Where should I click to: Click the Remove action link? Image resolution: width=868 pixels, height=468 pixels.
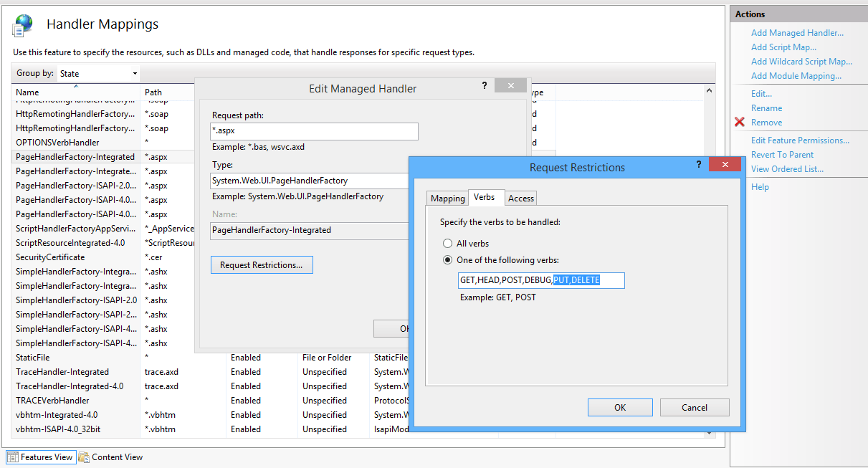[x=766, y=123]
